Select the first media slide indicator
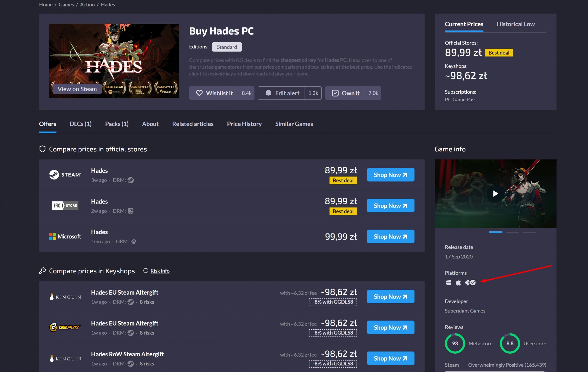Image resolution: width=588 pixels, height=372 pixels. [x=495, y=232]
